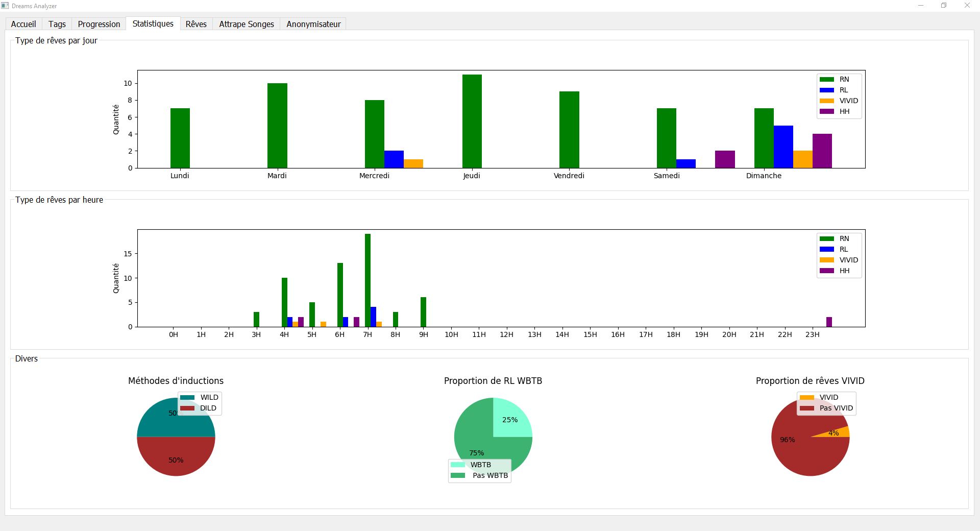Go to the Progression tab

pyautogui.click(x=99, y=24)
